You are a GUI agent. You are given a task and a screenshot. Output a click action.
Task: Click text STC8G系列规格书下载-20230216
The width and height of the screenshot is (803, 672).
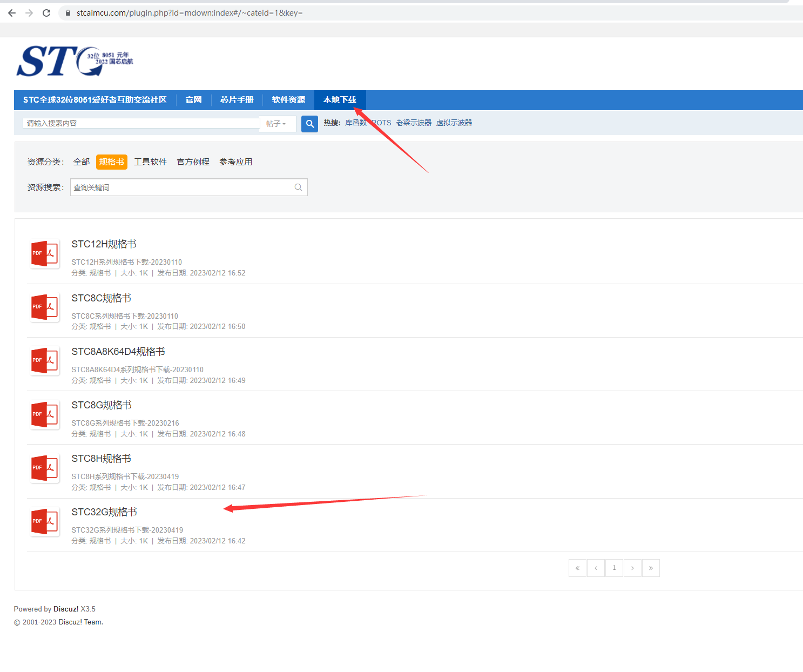point(125,423)
